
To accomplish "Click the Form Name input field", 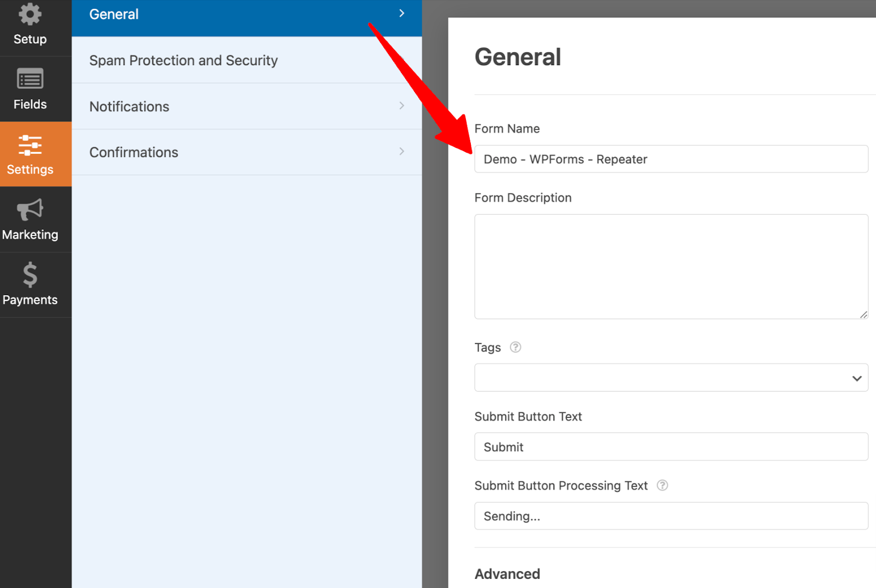I will [671, 159].
